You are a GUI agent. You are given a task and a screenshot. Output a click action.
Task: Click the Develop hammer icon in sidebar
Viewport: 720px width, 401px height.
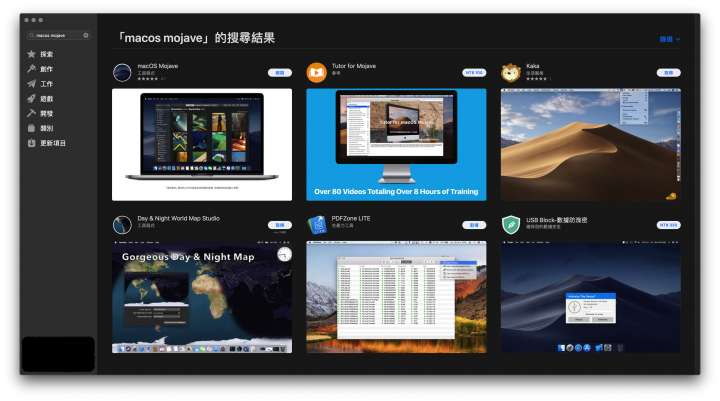pos(31,113)
